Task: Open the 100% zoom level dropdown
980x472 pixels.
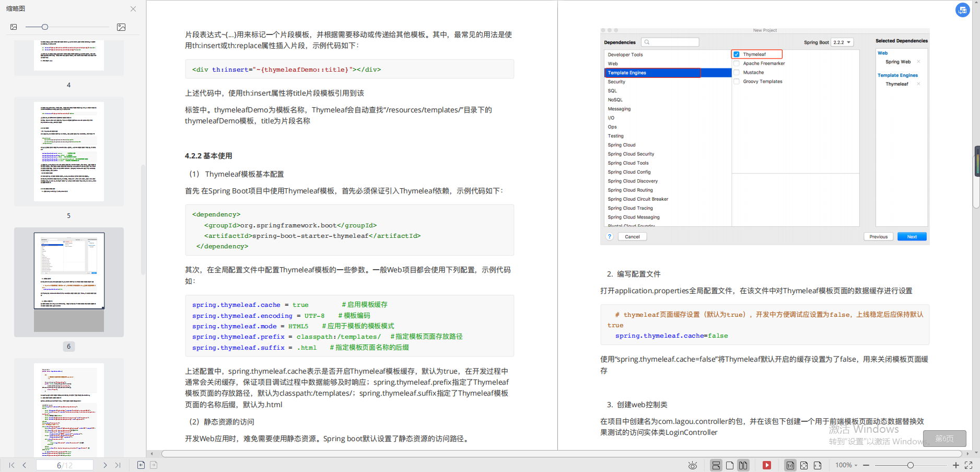Action: [846, 465]
